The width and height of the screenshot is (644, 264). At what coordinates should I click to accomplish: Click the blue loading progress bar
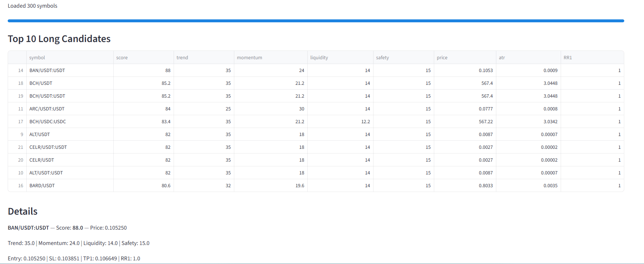pos(316,21)
